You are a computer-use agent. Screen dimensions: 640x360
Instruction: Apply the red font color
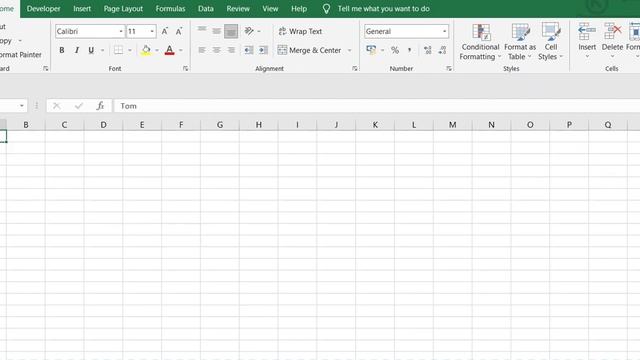coord(169,50)
